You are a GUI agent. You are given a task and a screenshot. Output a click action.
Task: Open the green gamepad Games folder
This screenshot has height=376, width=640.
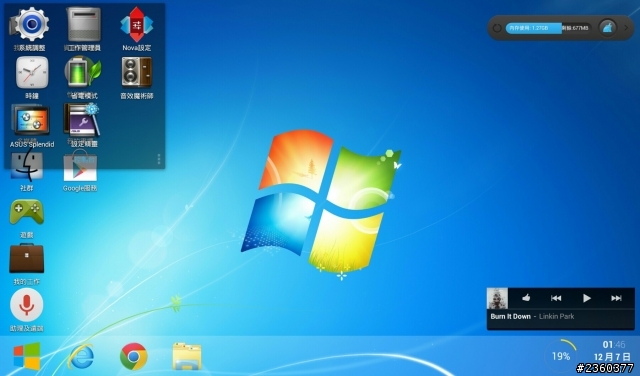coord(27,211)
